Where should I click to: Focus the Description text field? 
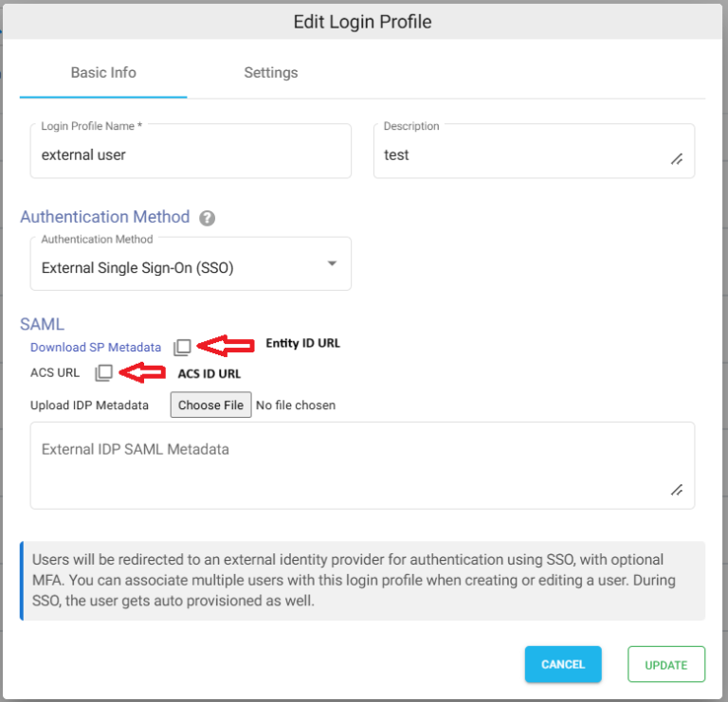(x=534, y=151)
